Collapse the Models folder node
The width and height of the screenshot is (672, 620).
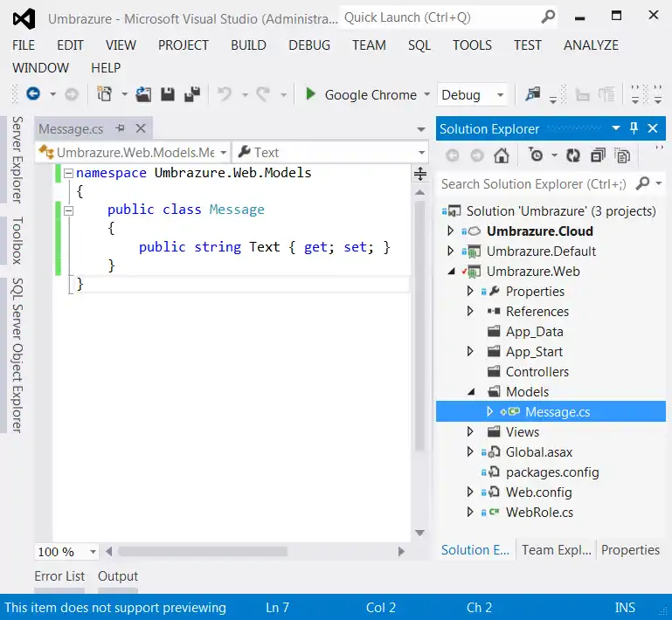(x=471, y=392)
